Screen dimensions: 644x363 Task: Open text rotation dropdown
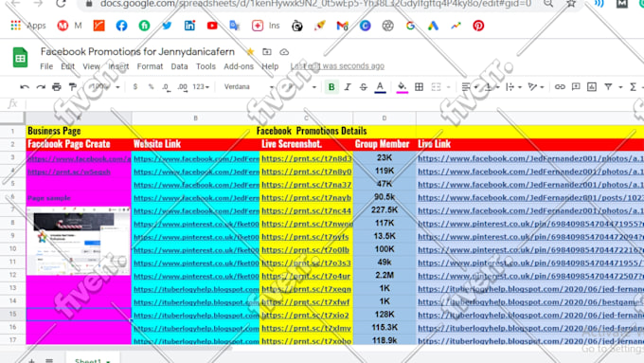(536, 87)
